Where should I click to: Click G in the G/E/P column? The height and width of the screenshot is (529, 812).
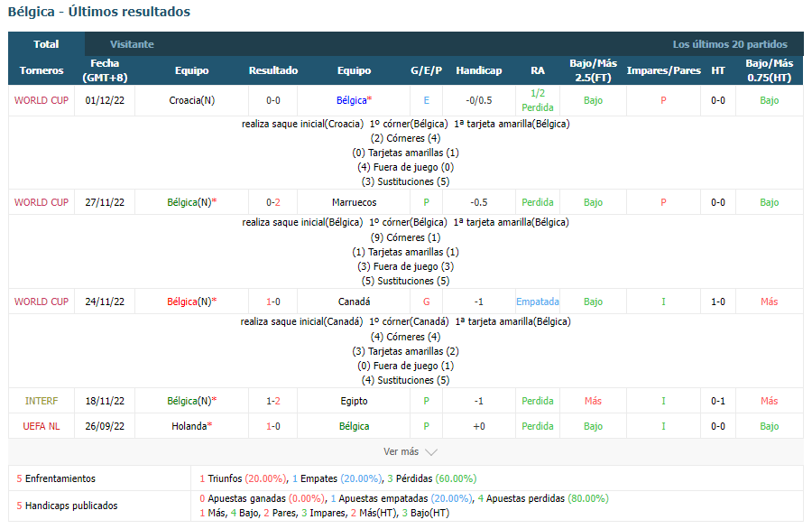click(426, 302)
